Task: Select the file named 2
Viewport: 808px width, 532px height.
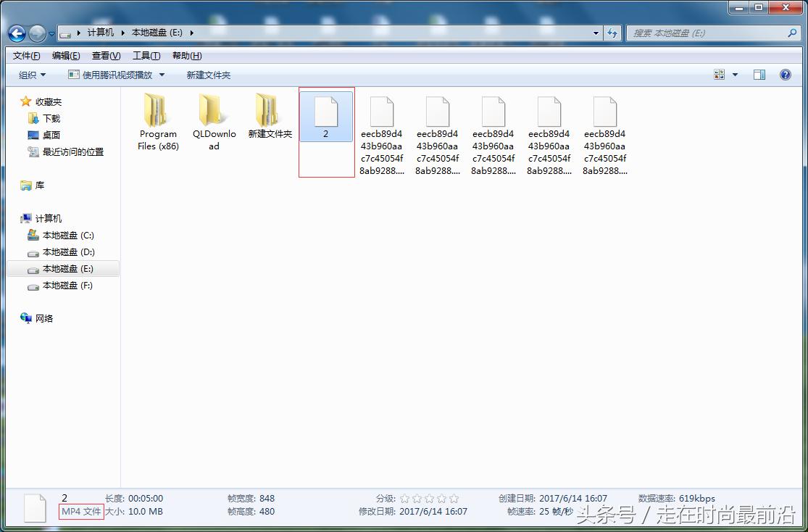Action: tap(326, 117)
